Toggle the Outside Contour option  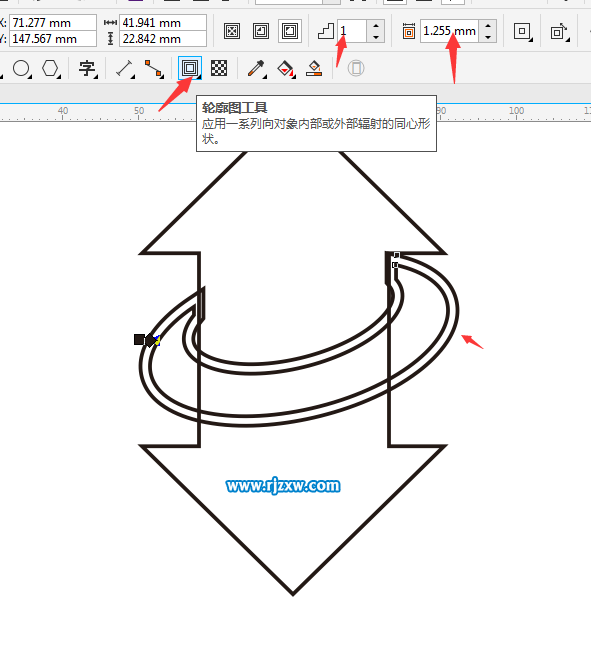(x=290, y=31)
